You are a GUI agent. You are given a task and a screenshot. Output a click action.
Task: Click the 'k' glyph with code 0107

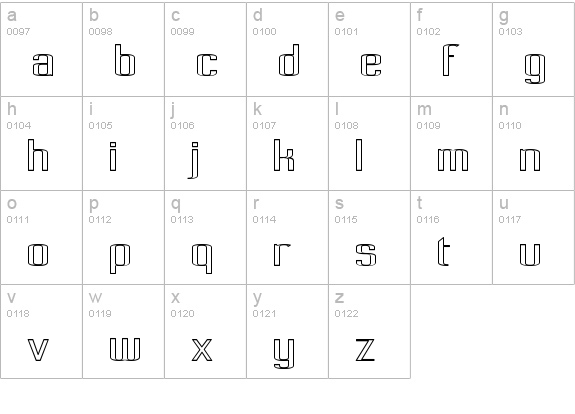[x=288, y=143]
